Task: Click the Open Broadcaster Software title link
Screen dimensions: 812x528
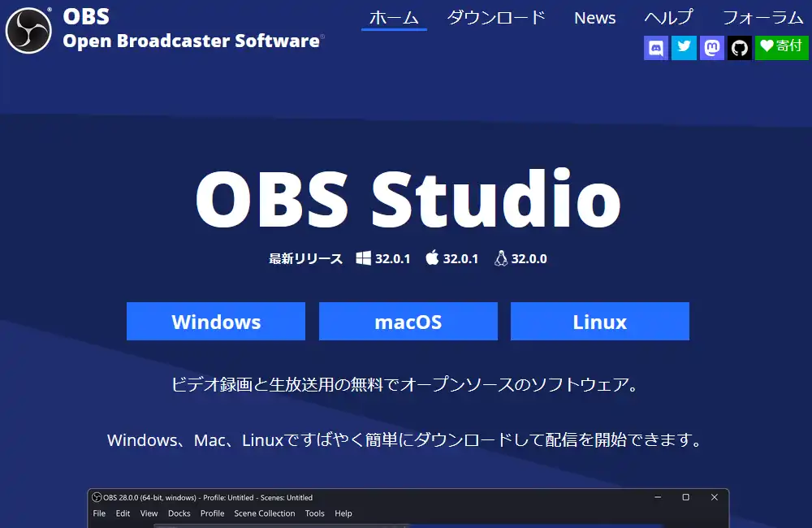Action: 192,41
